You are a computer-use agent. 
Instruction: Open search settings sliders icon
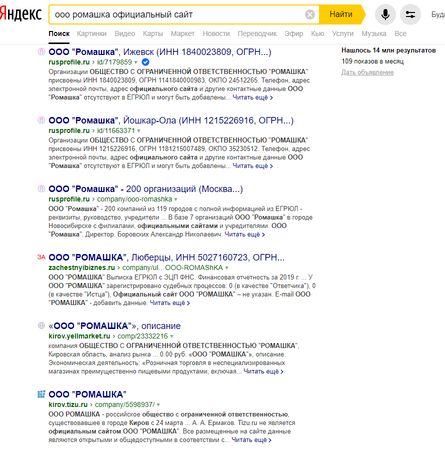[x=410, y=14]
